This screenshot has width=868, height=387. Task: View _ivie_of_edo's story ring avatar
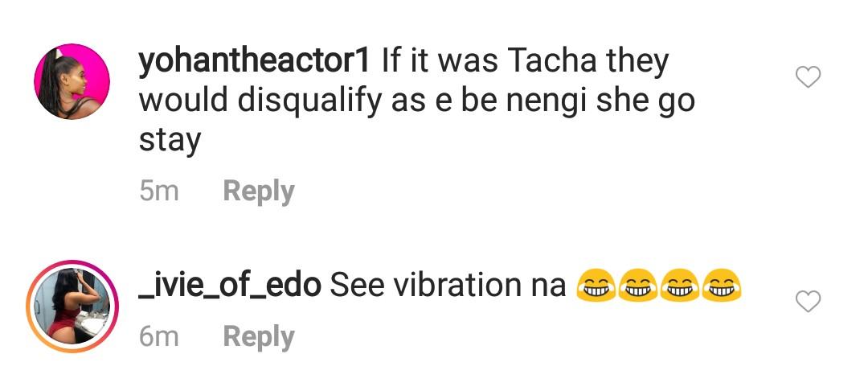(x=72, y=306)
